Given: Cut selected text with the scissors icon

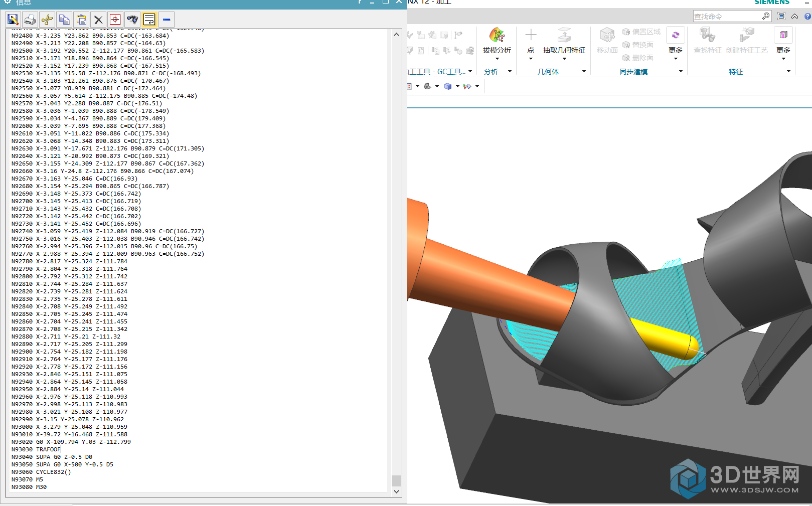Looking at the screenshot, I should (47, 20).
